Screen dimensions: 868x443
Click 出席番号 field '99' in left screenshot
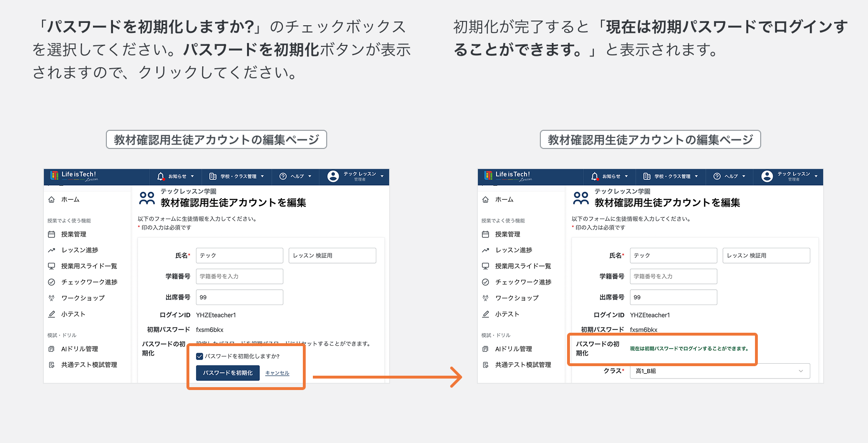(239, 297)
